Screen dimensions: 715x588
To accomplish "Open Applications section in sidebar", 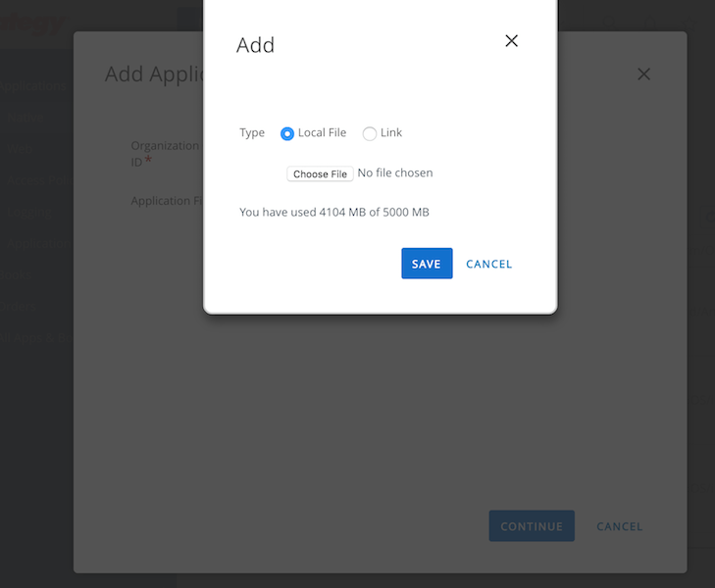I will (x=35, y=87).
